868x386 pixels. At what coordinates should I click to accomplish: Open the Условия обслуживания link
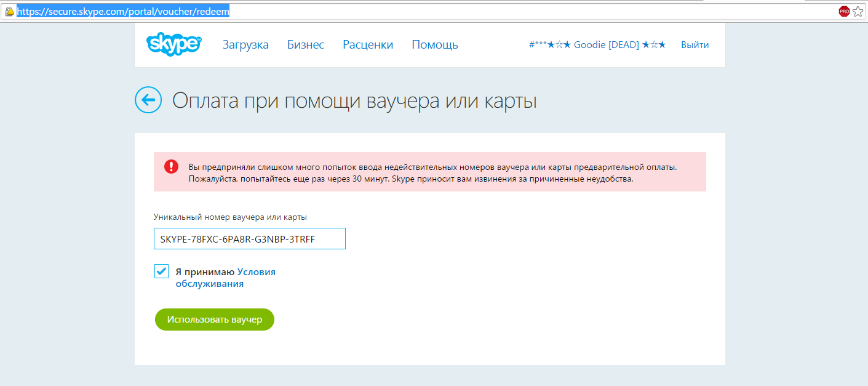pos(226,278)
